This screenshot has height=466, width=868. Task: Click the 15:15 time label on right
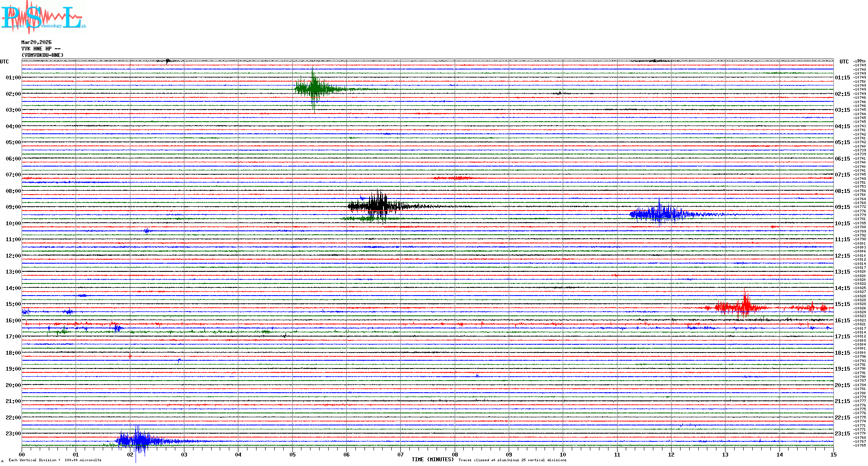point(842,304)
